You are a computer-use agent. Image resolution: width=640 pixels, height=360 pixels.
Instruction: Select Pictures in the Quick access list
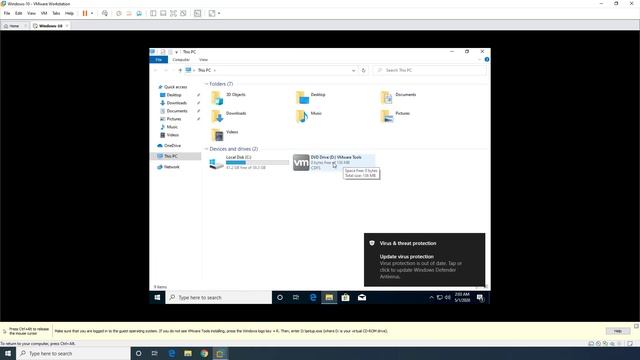coord(173,119)
